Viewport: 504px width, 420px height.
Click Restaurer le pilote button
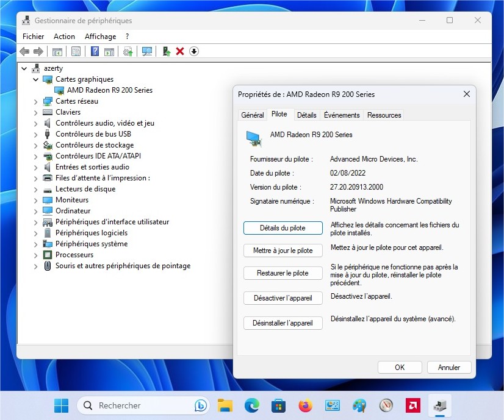[283, 273]
